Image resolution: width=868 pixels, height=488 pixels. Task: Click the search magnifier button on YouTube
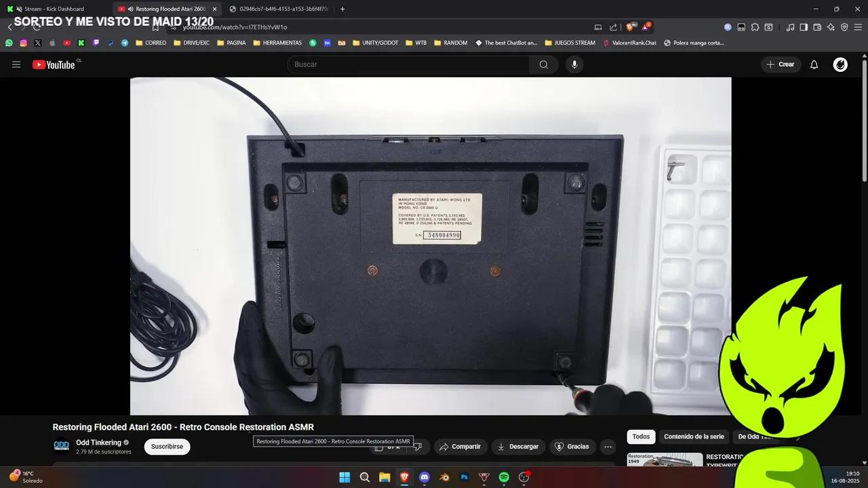click(544, 64)
